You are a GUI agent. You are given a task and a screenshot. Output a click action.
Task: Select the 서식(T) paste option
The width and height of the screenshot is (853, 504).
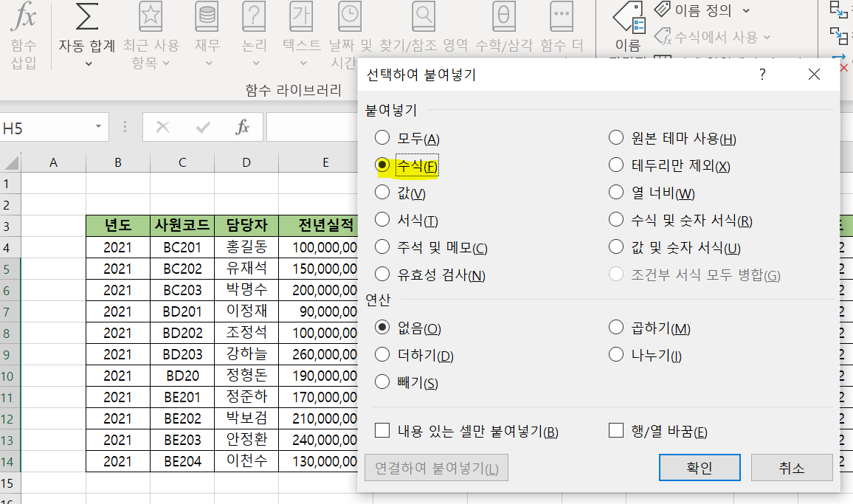click(x=407, y=220)
